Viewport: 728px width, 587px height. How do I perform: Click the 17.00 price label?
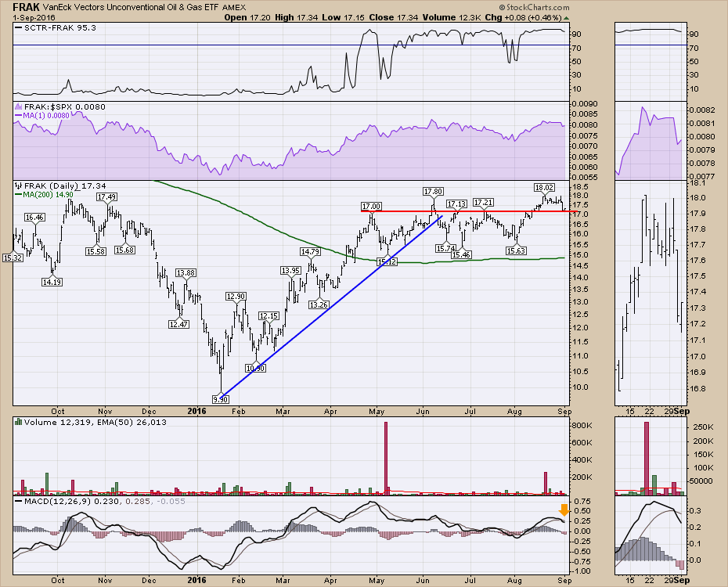point(371,206)
